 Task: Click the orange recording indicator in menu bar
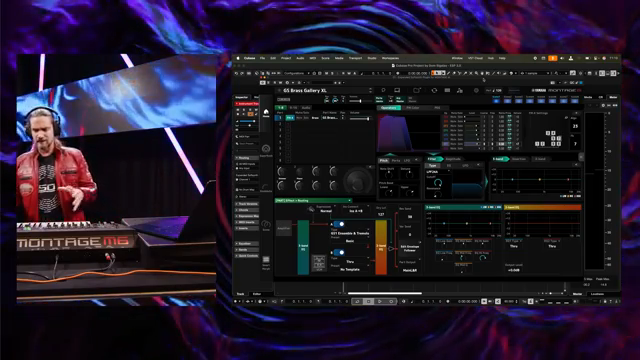tap(553, 58)
